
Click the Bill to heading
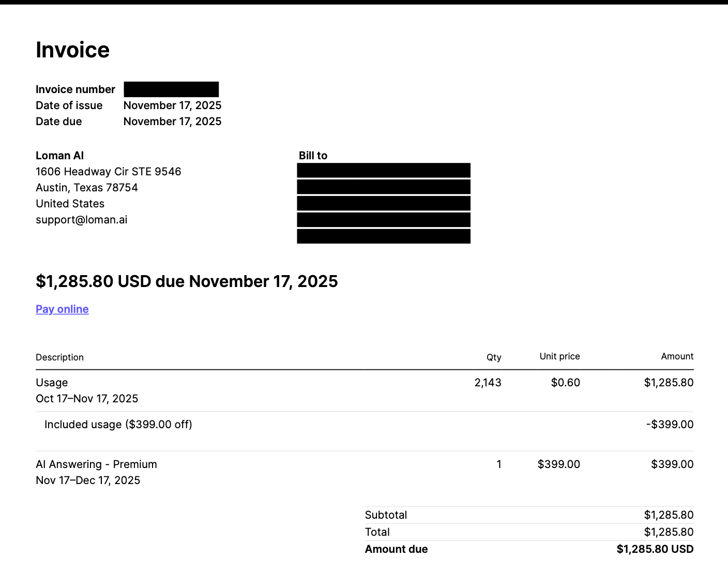click(313, 156)
